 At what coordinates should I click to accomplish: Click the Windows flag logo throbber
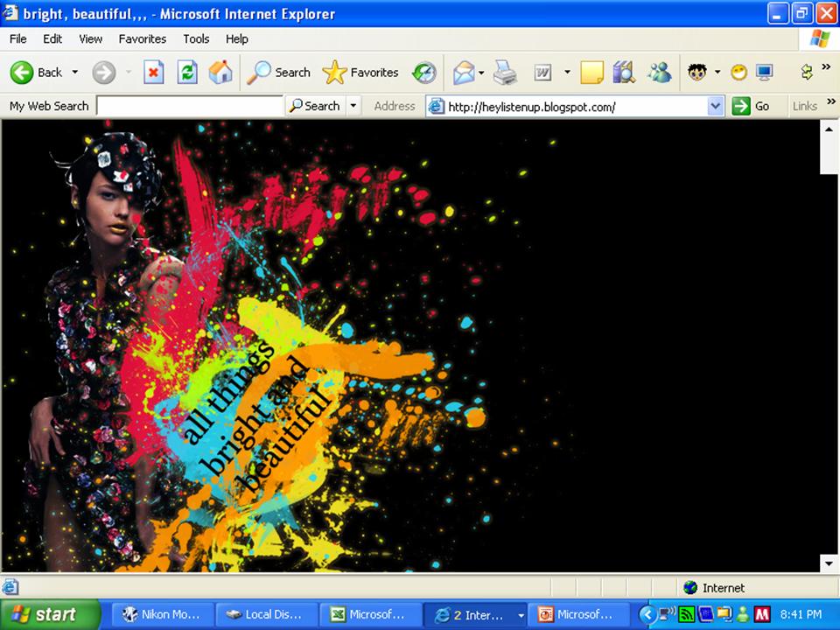(819, 39)
